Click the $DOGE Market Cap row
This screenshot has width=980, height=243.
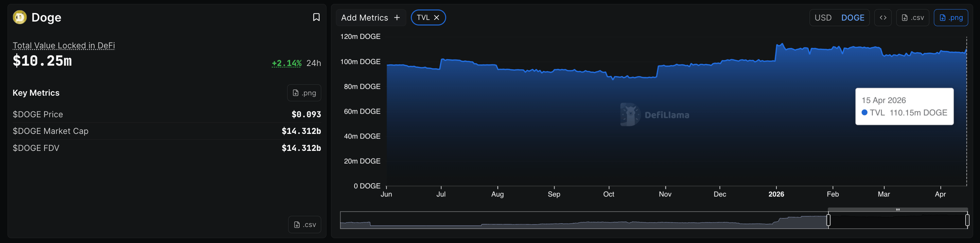166,131
